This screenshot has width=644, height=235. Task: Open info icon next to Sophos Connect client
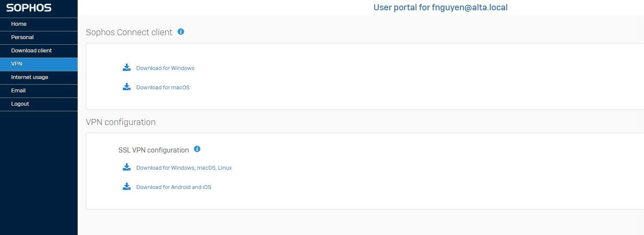pos(181,31)
